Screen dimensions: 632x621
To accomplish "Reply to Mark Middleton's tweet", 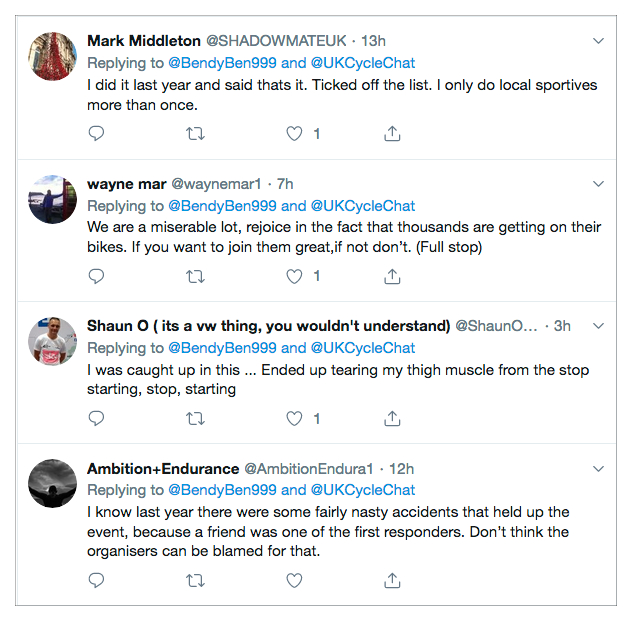I will tap(96, 133).
